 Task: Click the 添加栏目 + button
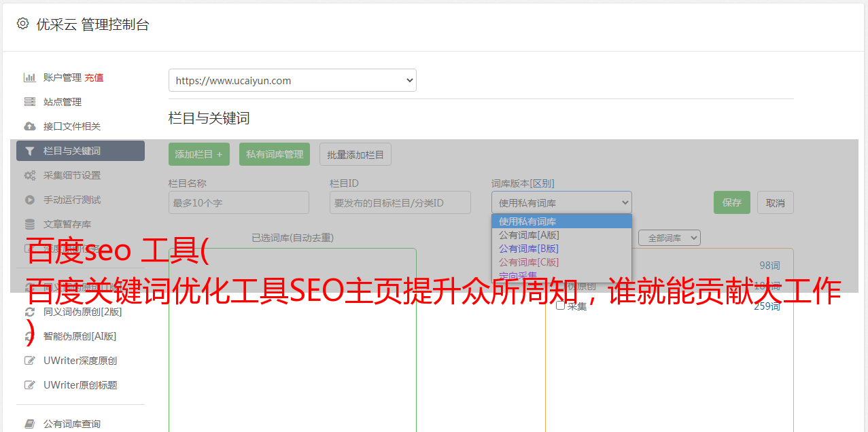pyautogui.click(x=199, y=154)
